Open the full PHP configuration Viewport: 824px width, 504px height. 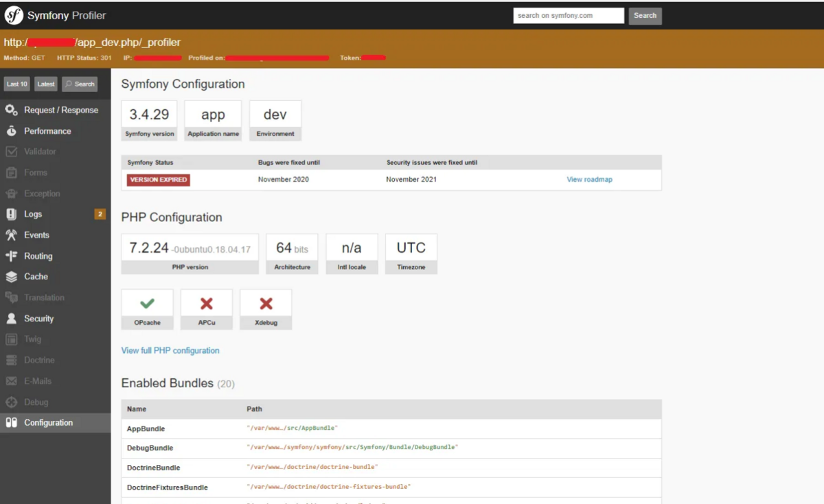(x=170, y=350)
